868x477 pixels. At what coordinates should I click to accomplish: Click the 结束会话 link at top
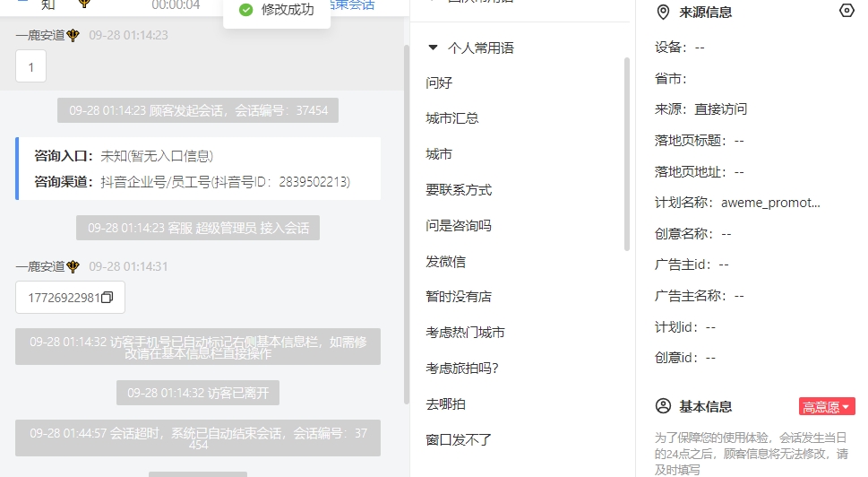click(x=353, y=5)
